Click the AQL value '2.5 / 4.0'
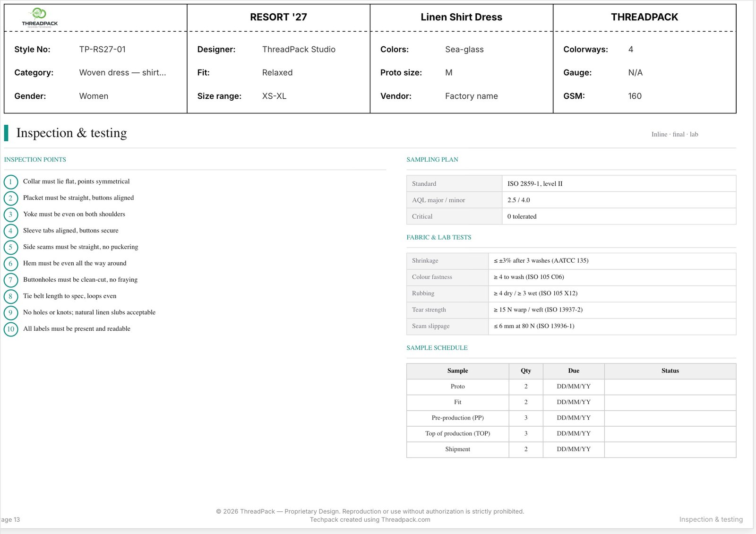Image resolution: width=756 pixels, height=534 pixels. pos(519,200)
